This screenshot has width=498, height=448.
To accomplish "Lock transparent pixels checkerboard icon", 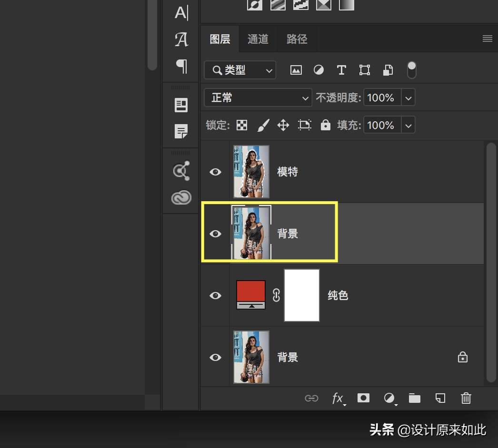I will pos(242,125).
